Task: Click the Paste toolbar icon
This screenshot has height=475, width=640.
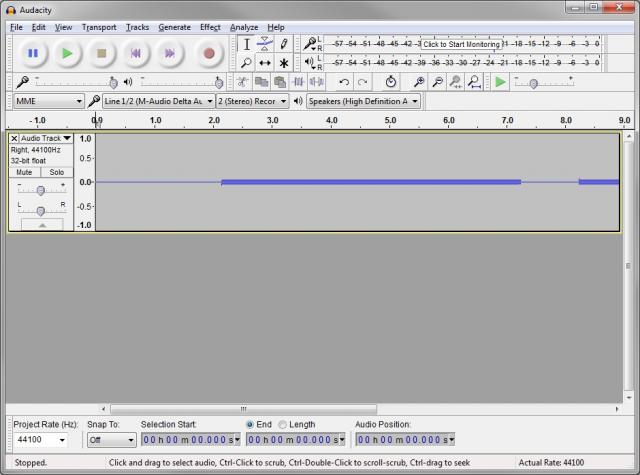Action: [280, 82]
